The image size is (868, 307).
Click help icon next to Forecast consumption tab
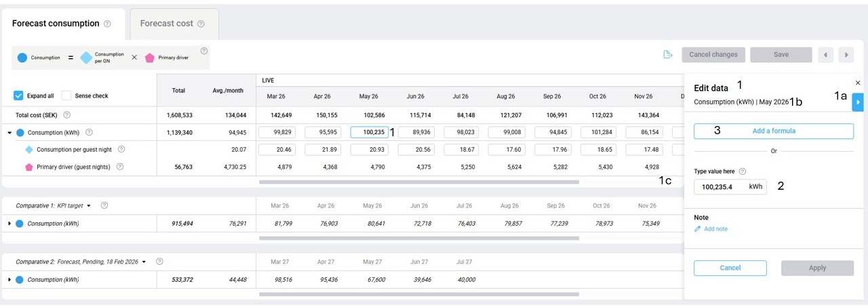(x=107, y=24)
